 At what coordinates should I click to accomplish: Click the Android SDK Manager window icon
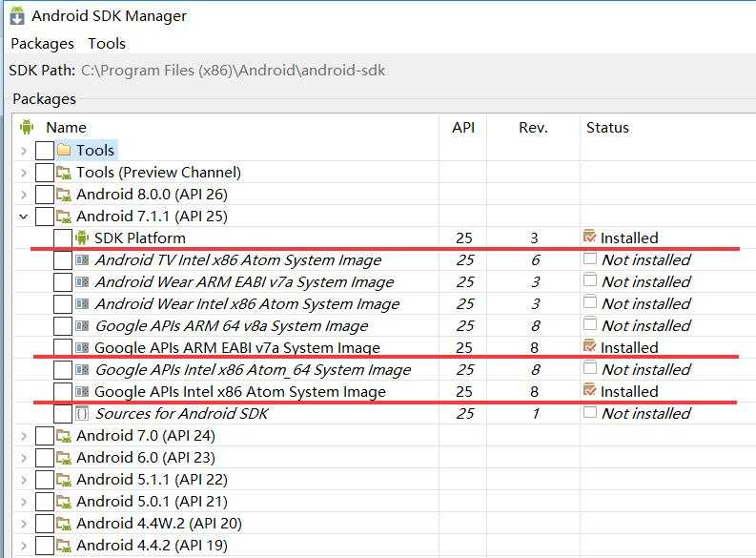click(17, 15)
